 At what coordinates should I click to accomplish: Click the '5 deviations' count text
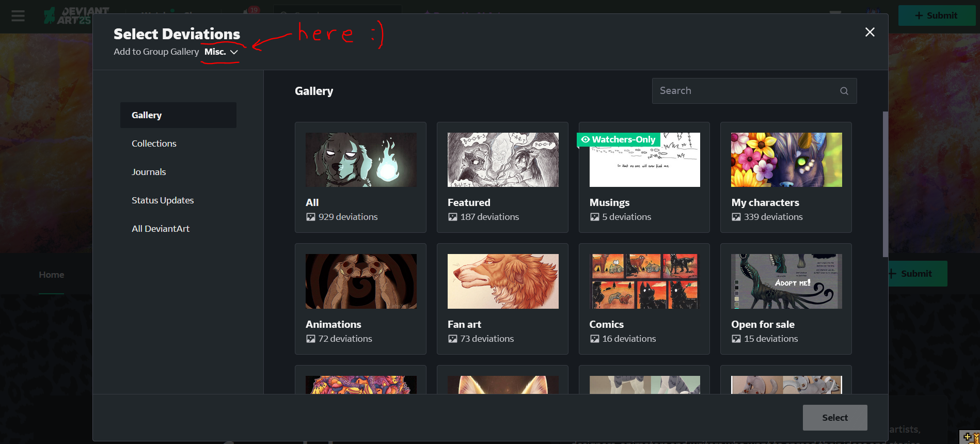pos(627,217)
